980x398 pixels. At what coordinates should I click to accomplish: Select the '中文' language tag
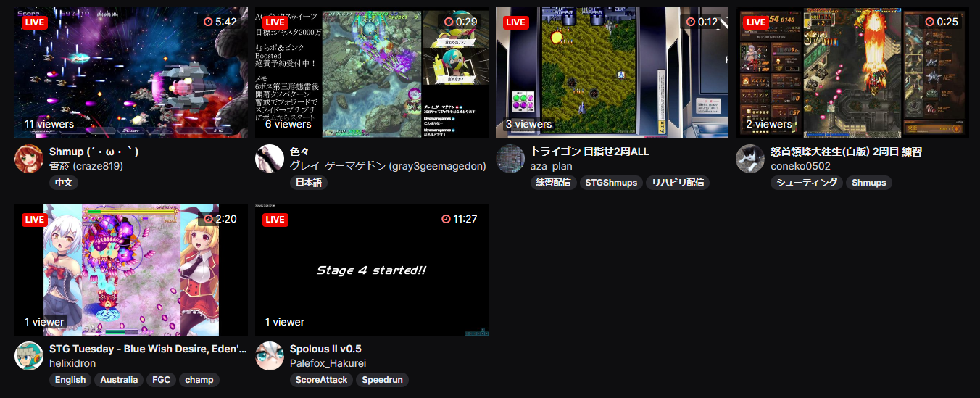(64, 183)
